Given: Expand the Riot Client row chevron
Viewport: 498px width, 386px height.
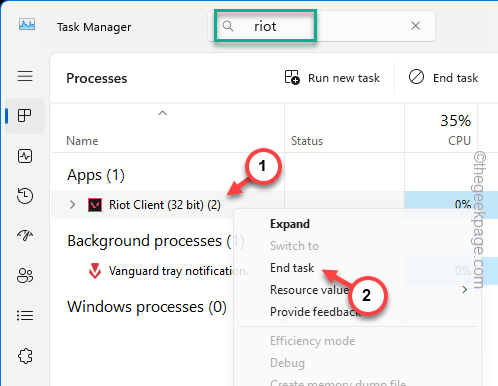Looking at the screenshot, I should point(72,205).
